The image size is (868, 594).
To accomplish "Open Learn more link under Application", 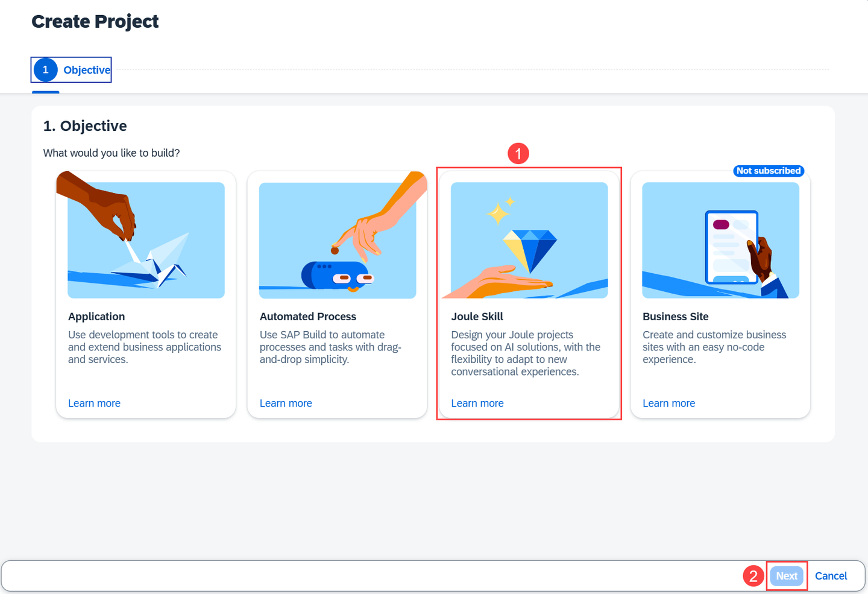I will (94, 403).
